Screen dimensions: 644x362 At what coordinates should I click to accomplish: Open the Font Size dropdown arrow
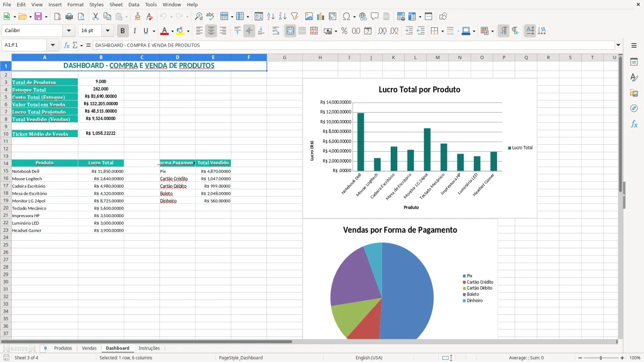(x=107, y=31)
